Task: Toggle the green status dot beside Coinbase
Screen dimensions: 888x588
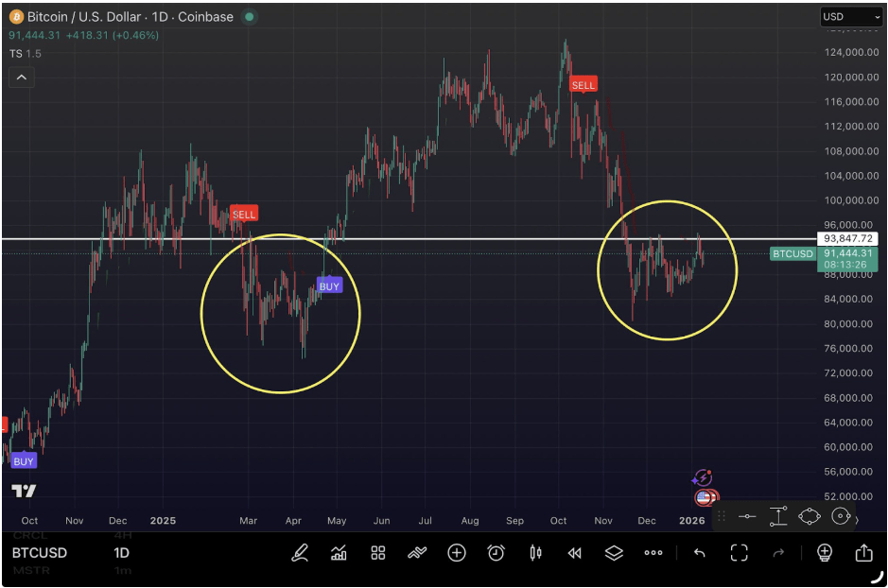Action: pyautogui.click(x=248, y=16)
